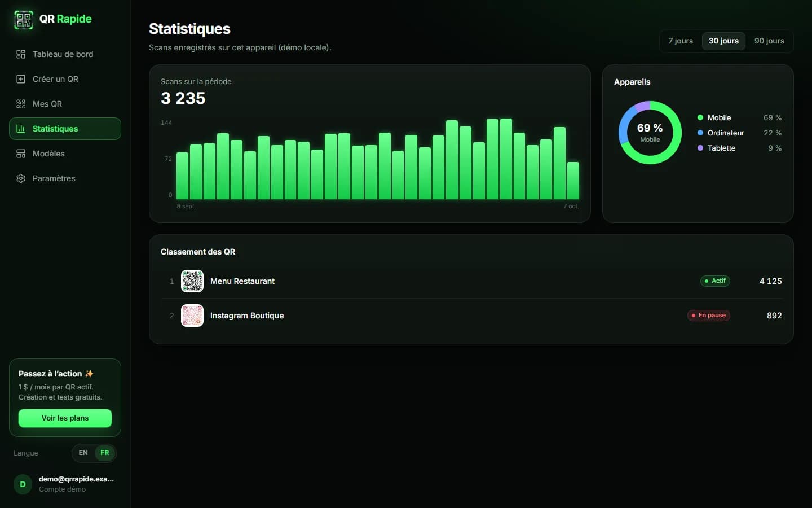The image size is (812, 508).
Task: Click the Actif status badge
Action: point(715,281)
